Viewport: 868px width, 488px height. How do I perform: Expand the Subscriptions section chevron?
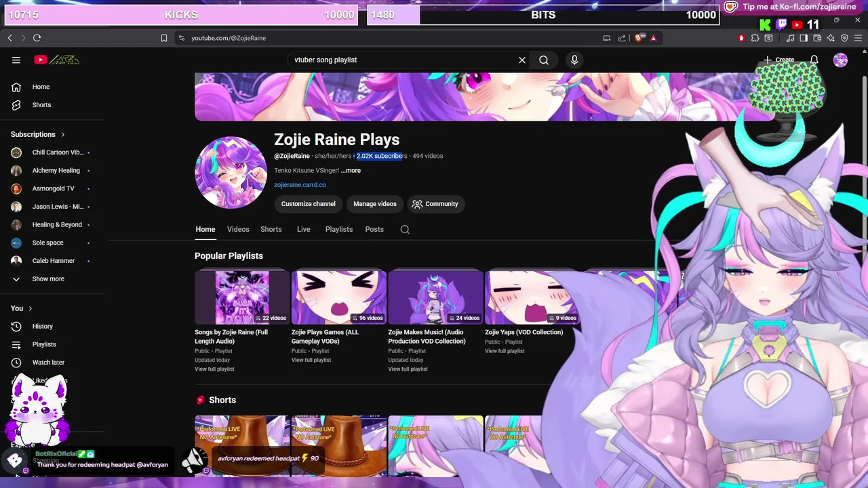coord(63,134)
